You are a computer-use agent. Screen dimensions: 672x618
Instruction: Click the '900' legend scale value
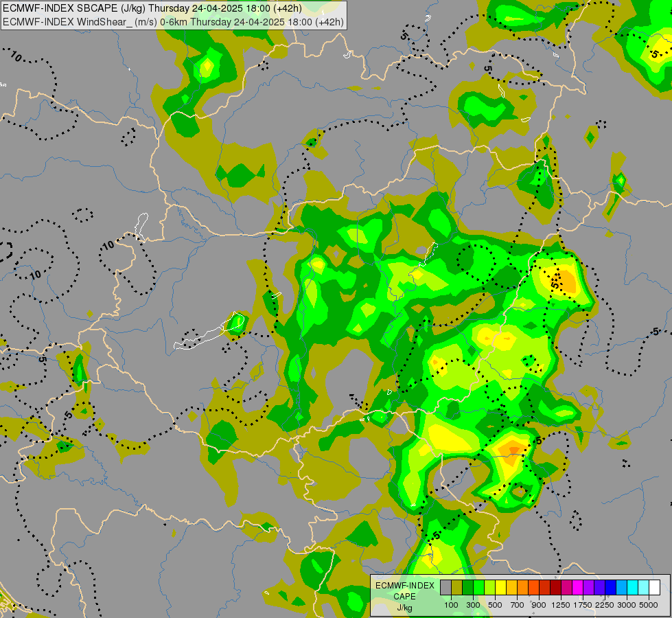[539, 605]
